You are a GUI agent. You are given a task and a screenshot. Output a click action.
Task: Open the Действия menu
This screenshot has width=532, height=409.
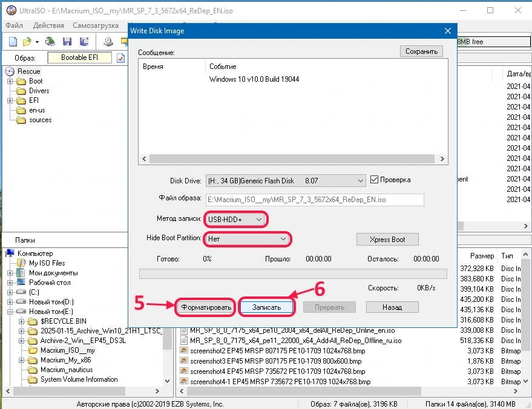tap(48, 25)
